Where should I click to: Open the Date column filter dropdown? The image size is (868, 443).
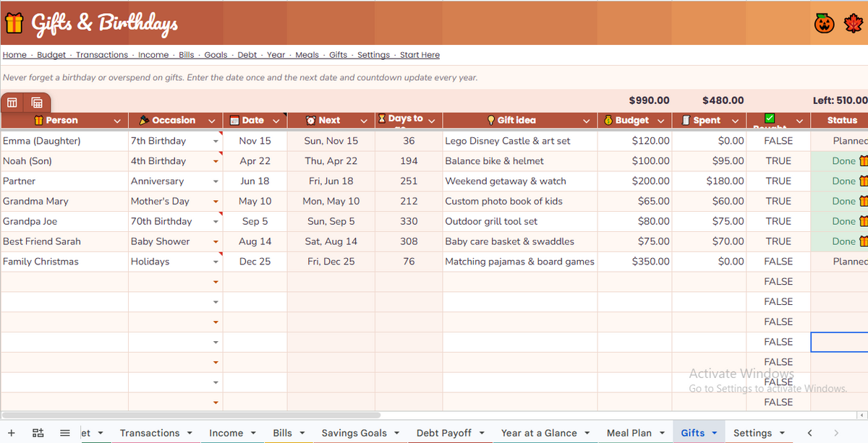tap(276, 121)
